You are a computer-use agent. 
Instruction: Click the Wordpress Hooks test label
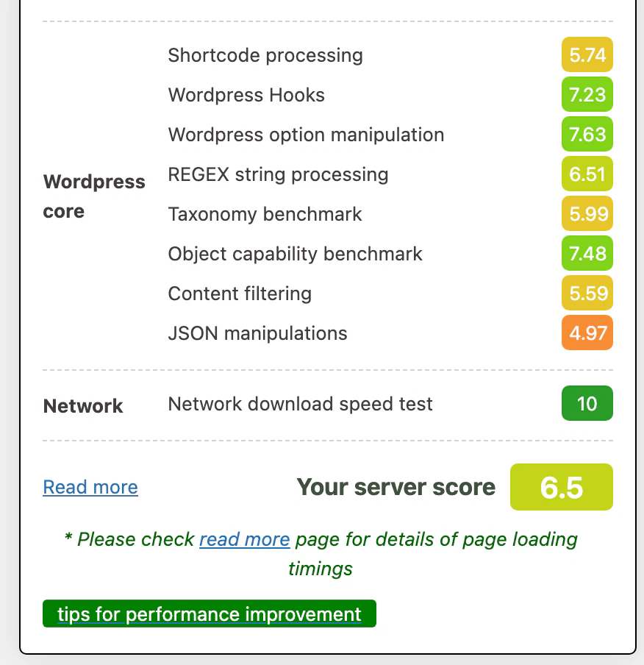click(x=246, y=95)
